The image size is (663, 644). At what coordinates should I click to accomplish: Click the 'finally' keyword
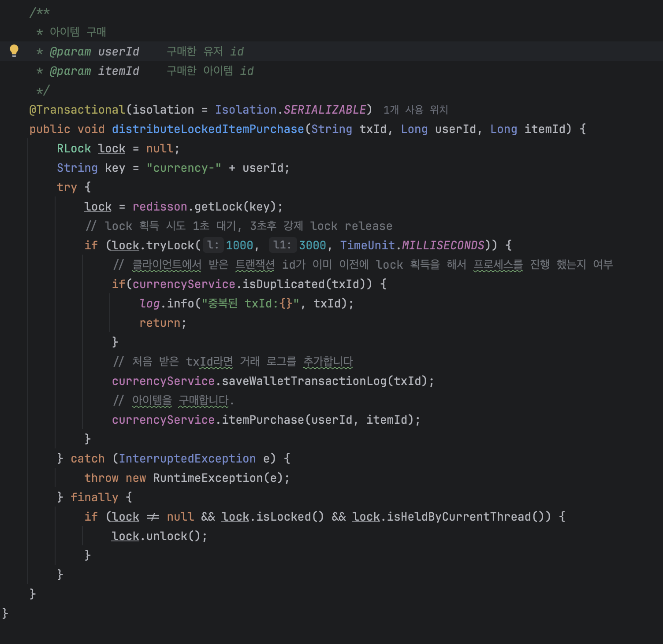(94, 497)
